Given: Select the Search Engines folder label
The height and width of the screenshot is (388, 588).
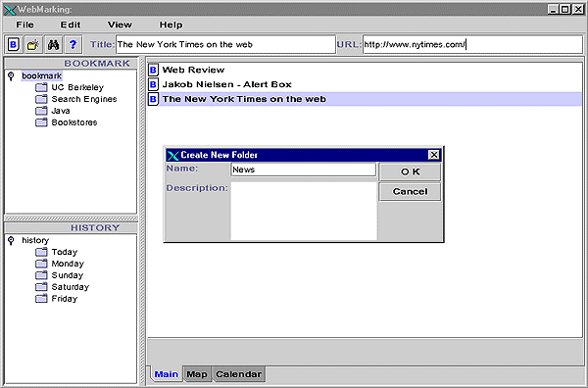Looking at the screenshot, I should 84,99.
